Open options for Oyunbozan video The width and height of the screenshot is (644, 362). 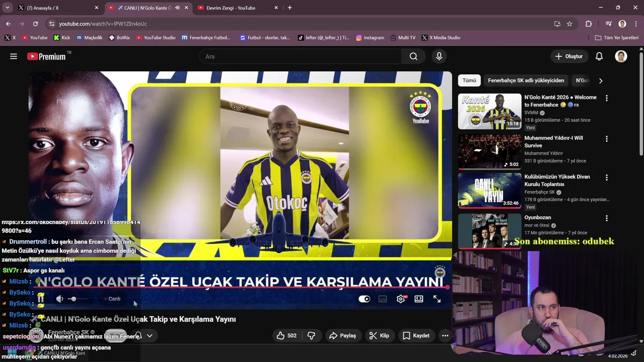(606, 218)
